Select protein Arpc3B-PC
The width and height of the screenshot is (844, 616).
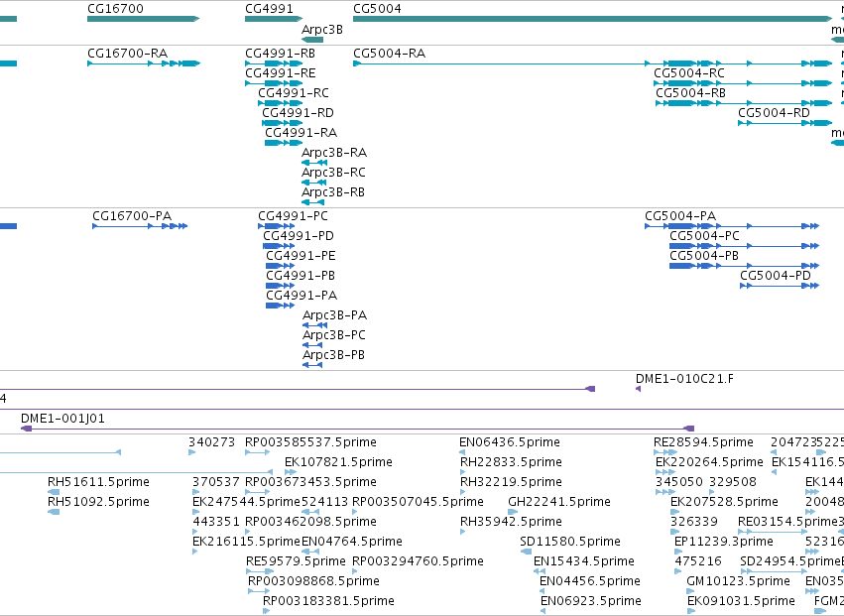click(x=333, y=335)
